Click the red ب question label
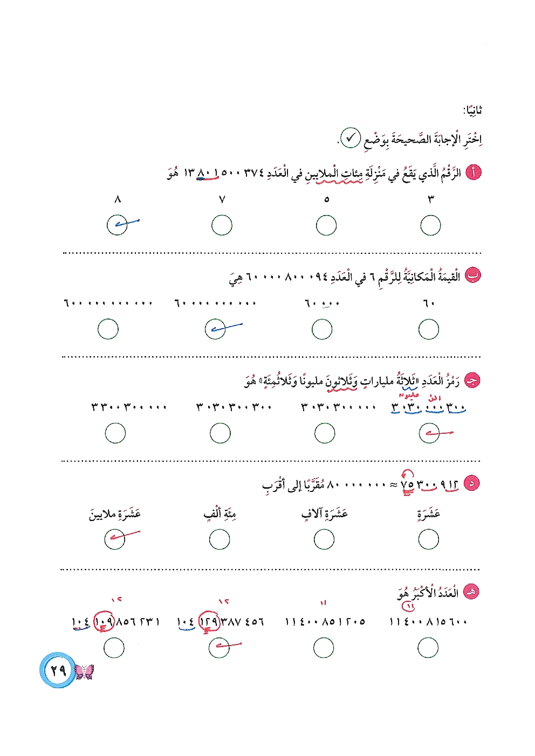 [473, 276]
